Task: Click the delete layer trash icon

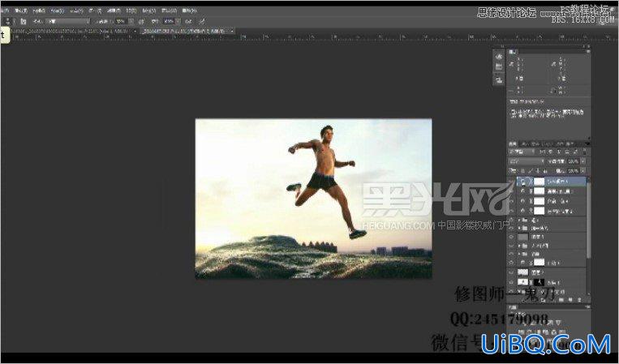Action: coord(579,300)
